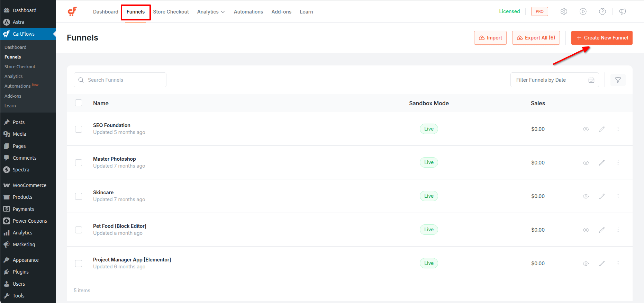This screenshot has width=644, height=303.
Task: Expand the Analytics dropdown in top navigation
Action: tap(211, 12)
